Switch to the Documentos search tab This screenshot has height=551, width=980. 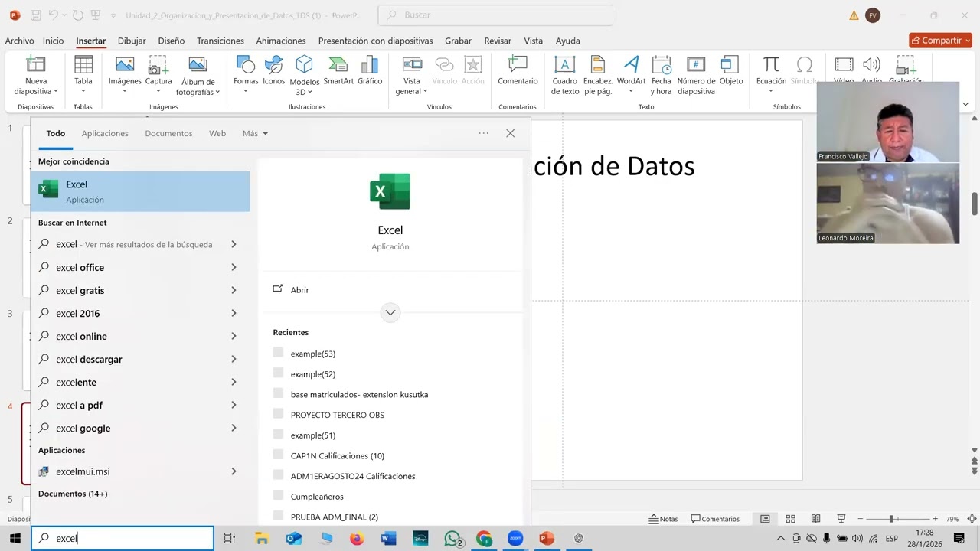pyautogui.click(x=168, y=133)
